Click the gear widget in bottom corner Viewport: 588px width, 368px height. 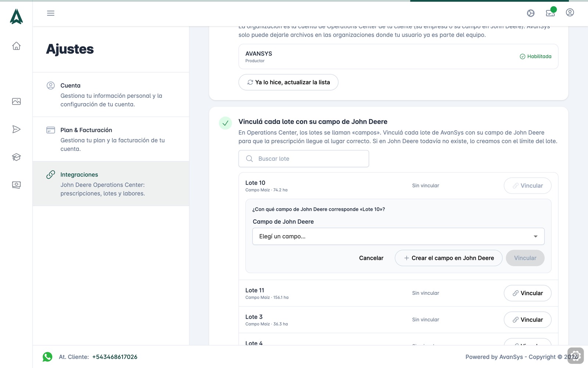[x=576, y=356]
